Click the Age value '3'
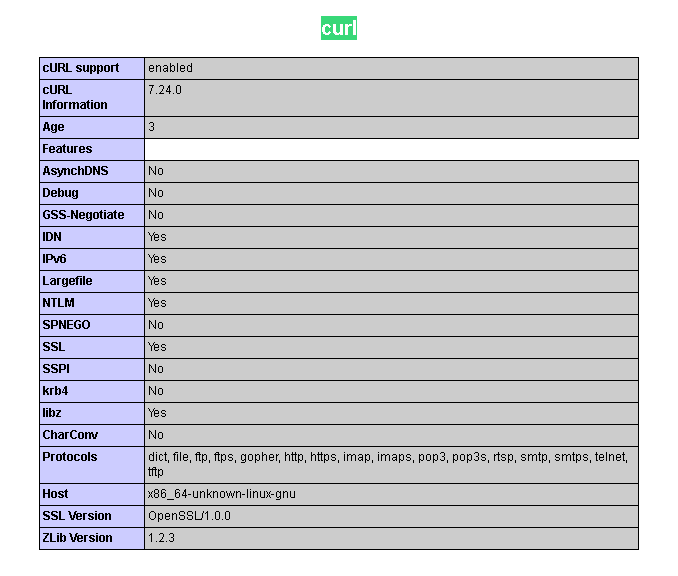This screenshot has height=576, width=678. click(x=151, y=127)
